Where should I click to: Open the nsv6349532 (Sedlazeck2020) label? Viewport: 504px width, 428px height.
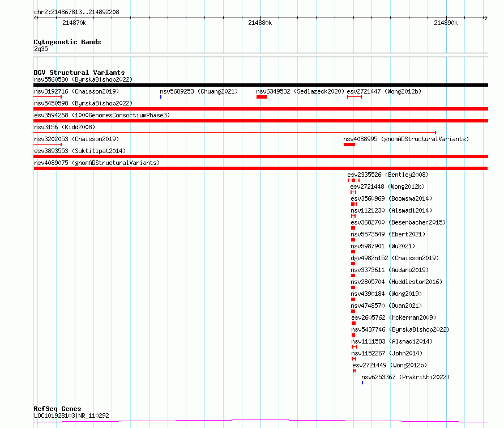pyautogui.click(x=300, y=91)
